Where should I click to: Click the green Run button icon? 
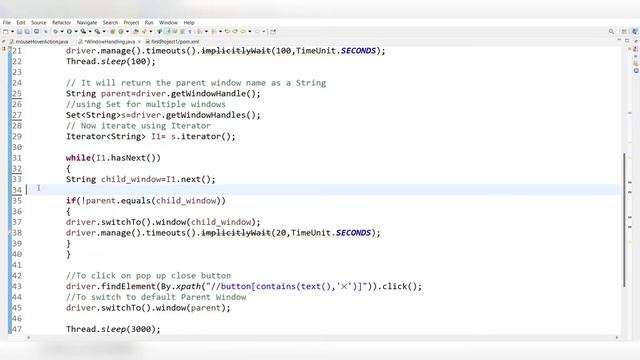(x=69, y=31)
